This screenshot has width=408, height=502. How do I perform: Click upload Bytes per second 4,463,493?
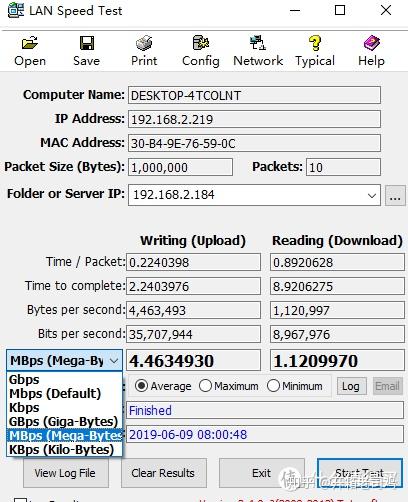193,310
